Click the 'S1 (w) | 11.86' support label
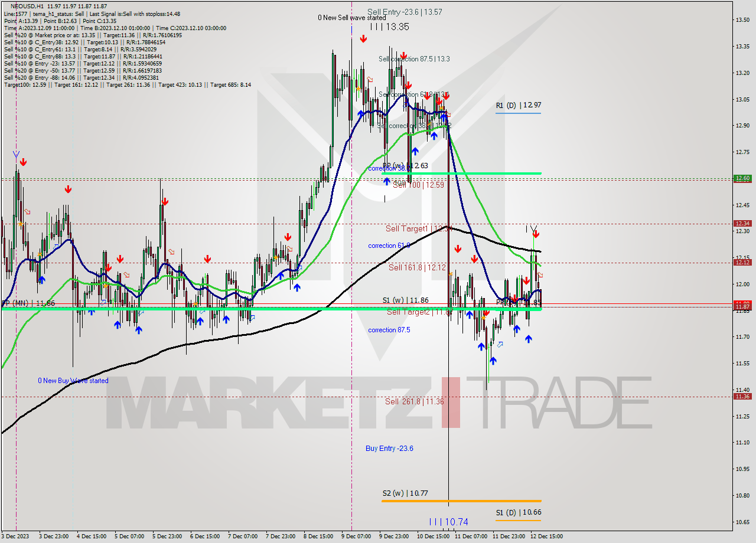This screenshot has width=756, height=543. coord(405,300)
